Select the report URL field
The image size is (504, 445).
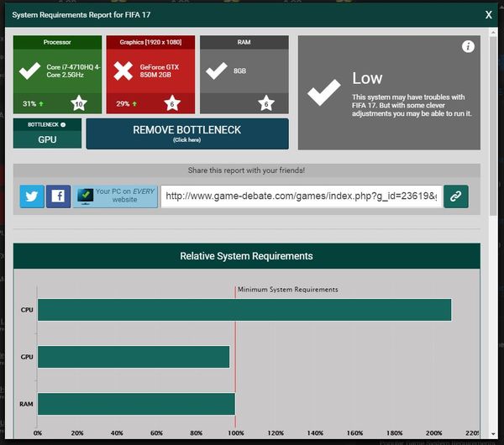[302, 196]
